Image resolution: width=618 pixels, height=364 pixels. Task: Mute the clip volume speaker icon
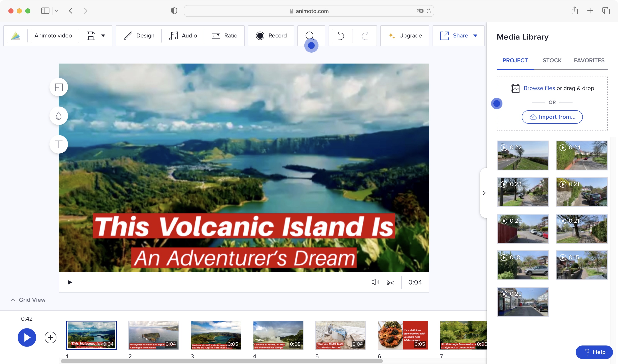(x=375, y=282)
